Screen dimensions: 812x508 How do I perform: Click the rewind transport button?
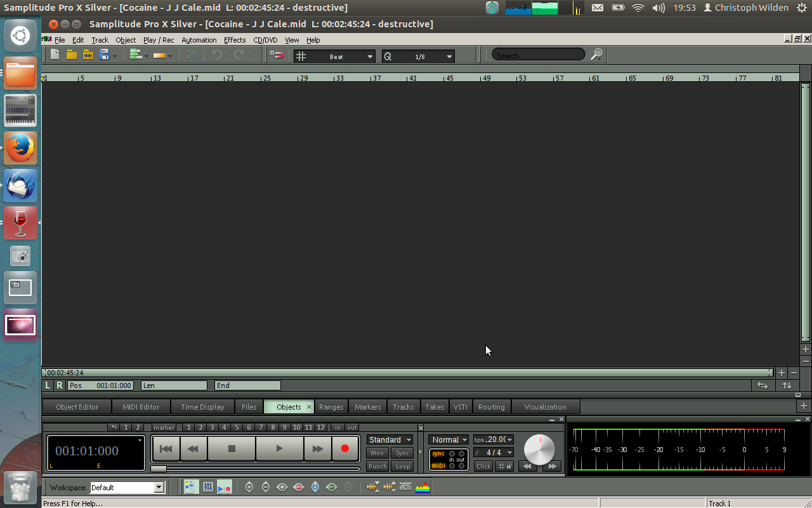click(193, 448)
